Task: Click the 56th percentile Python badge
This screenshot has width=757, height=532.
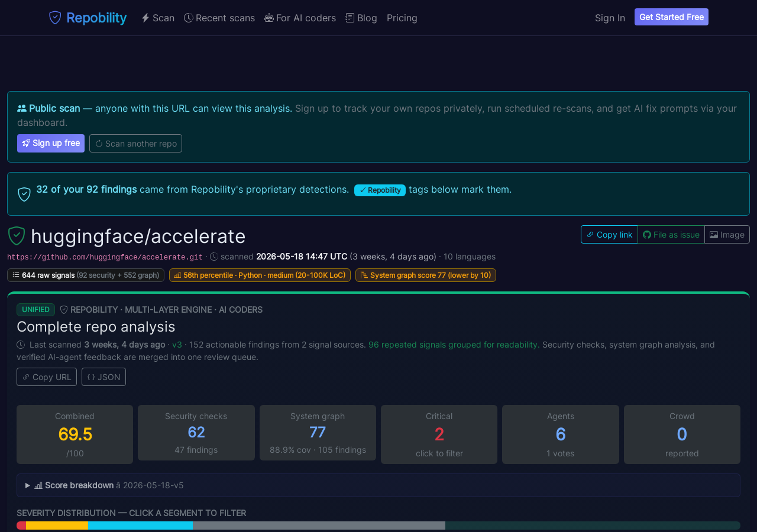Action: coord(260,275)
